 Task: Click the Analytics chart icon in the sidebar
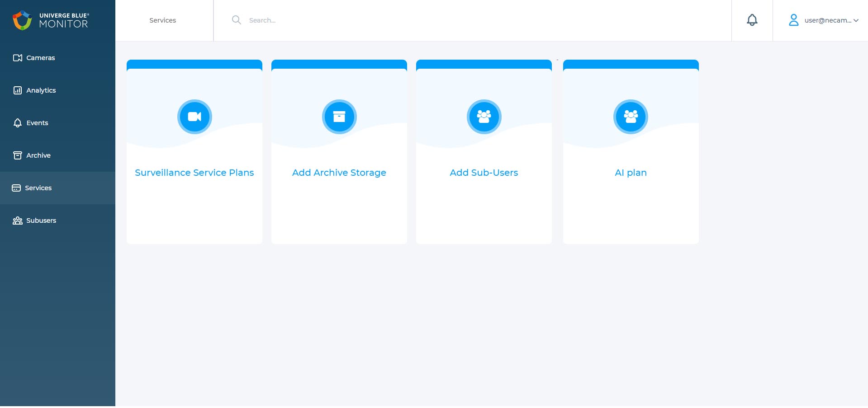coord(18,90)
